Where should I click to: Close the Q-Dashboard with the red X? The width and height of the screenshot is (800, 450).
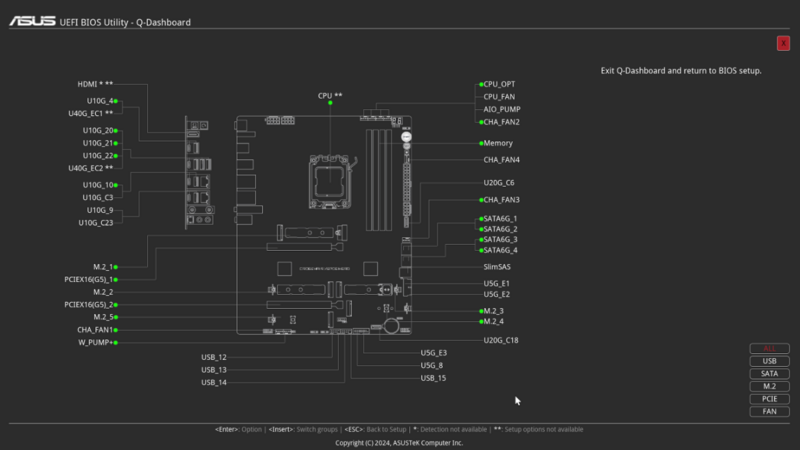[783, 43]
